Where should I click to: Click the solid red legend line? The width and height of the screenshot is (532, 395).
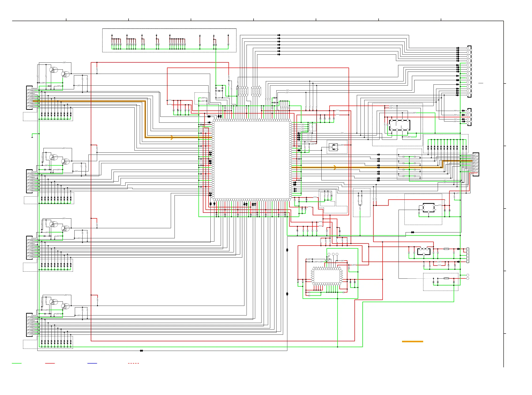point(50,363)
